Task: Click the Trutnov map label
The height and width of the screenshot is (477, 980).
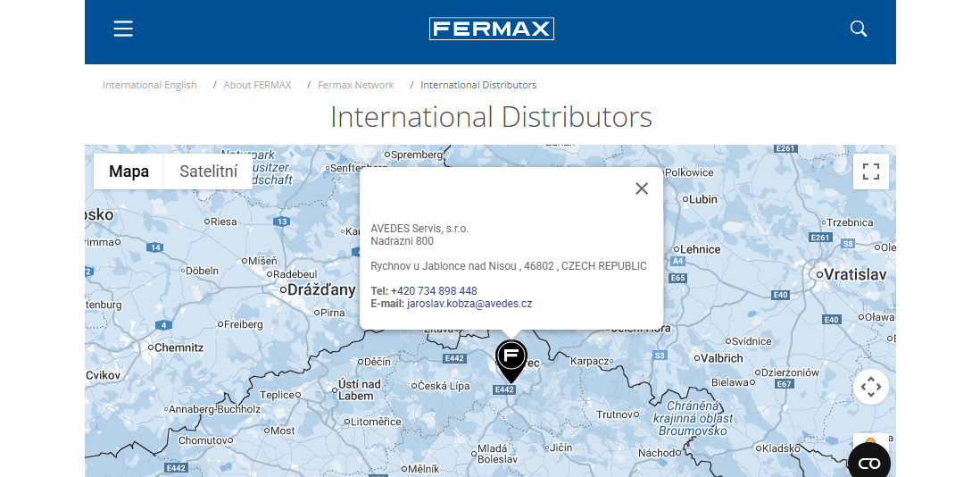Action: click(614, 414)
